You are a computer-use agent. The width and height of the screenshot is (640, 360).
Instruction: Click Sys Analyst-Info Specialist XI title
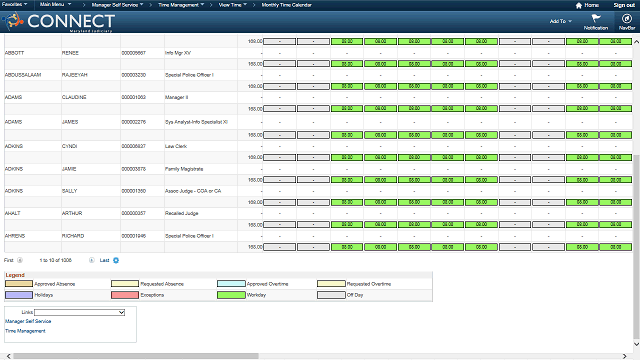(x=196, y=122)
